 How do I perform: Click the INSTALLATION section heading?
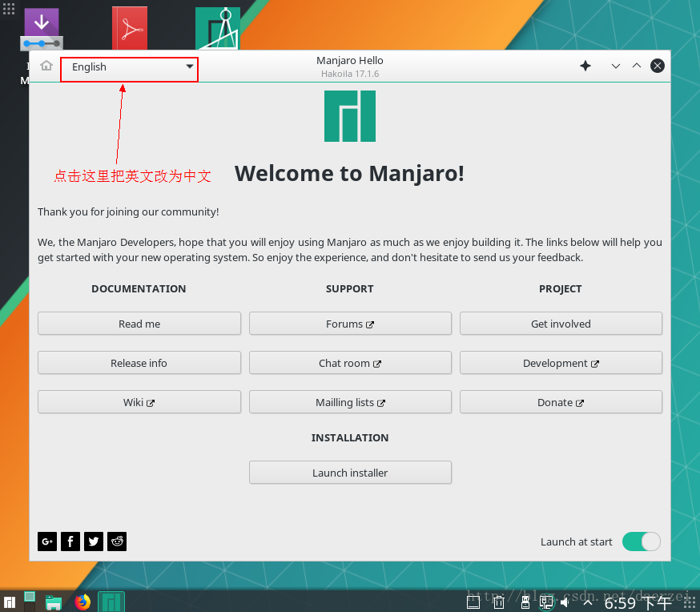pos(350,438)
